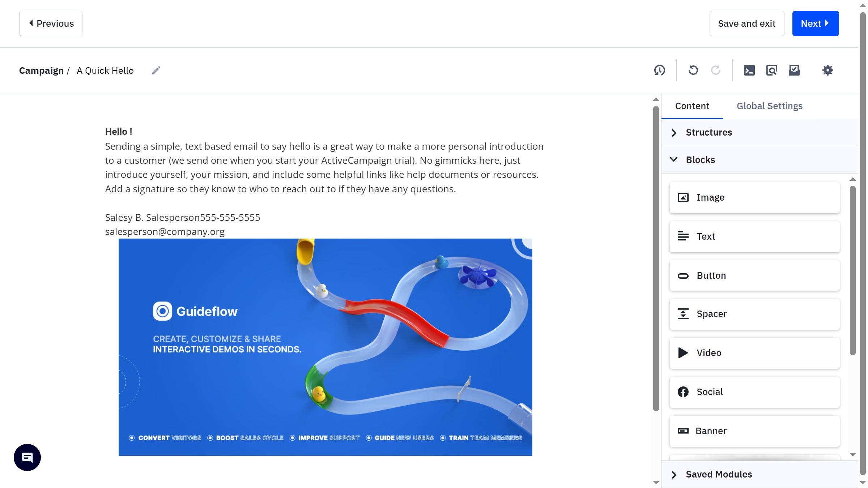Image resolution: width=868 pixels, height=488 pixels.
Task: Undo the last change
Action: point(693,70)
